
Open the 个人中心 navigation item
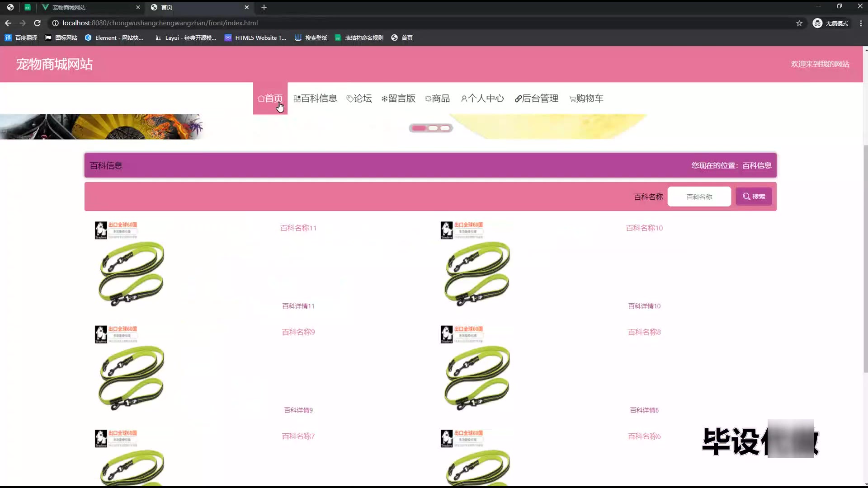(482, 98)
